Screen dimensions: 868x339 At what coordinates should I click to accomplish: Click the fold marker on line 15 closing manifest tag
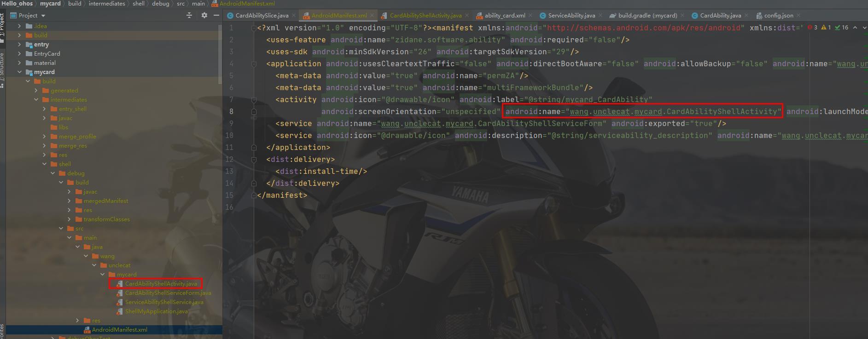[x=254, y=195]
